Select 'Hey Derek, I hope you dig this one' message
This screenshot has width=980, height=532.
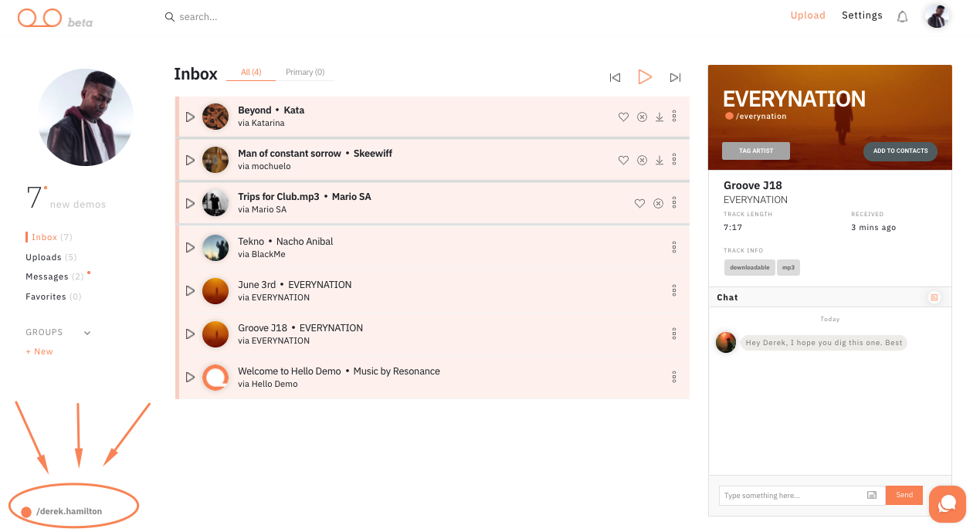click(823, 342)
